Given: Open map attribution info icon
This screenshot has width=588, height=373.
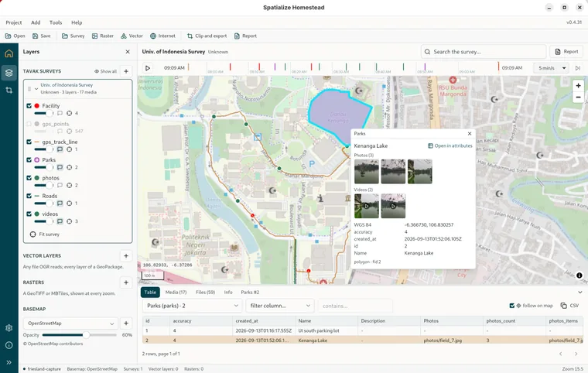Looking at the screenshot, I should (x=579, y=275).
